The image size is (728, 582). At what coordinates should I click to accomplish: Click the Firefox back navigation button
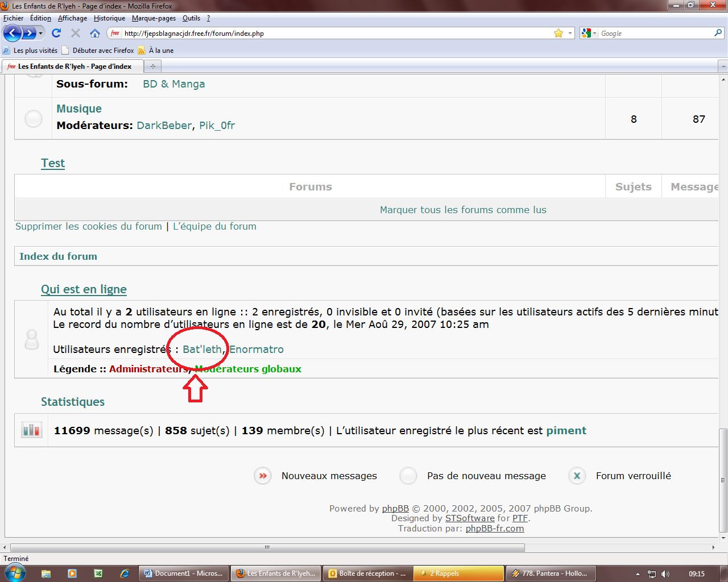click(x=13, y=33)
